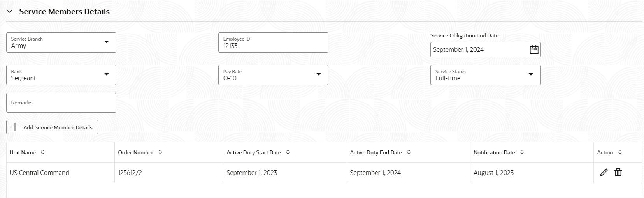The height and width of the screenshot is (198, 644).
Task: Sort by Unit Name column
Action: coord(43,152)
